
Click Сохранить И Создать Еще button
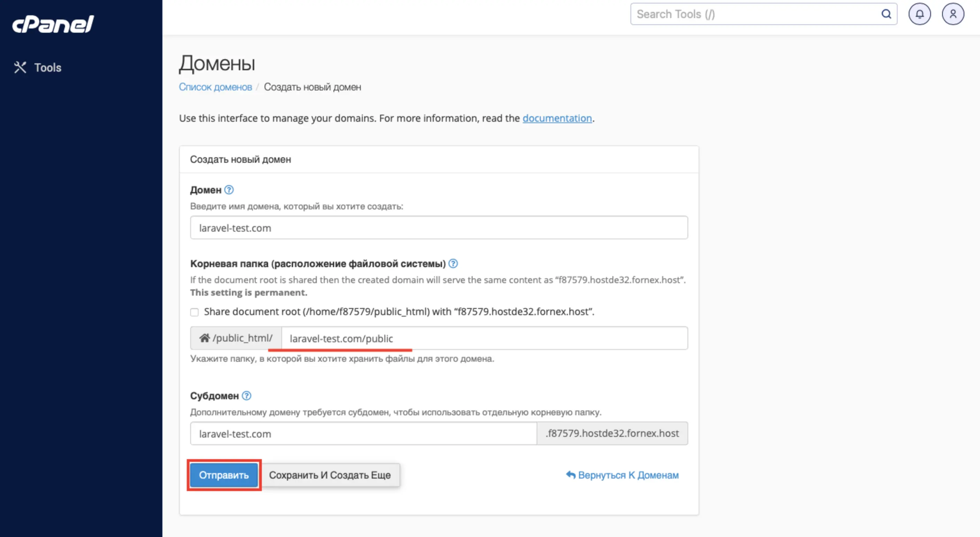pyautogui.click(x=330, y=475)
